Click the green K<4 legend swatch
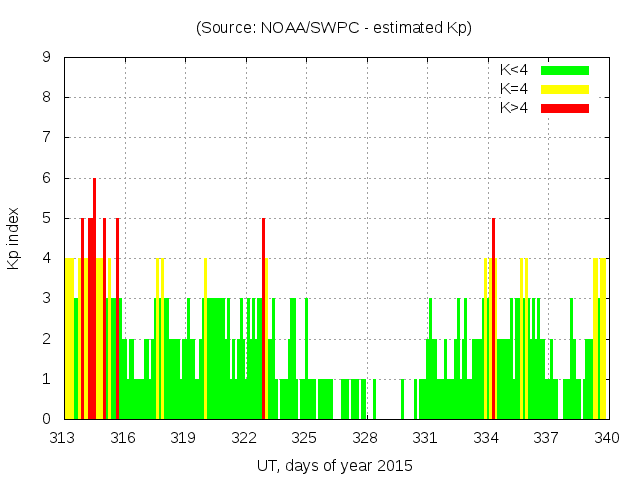 (565, 70)
